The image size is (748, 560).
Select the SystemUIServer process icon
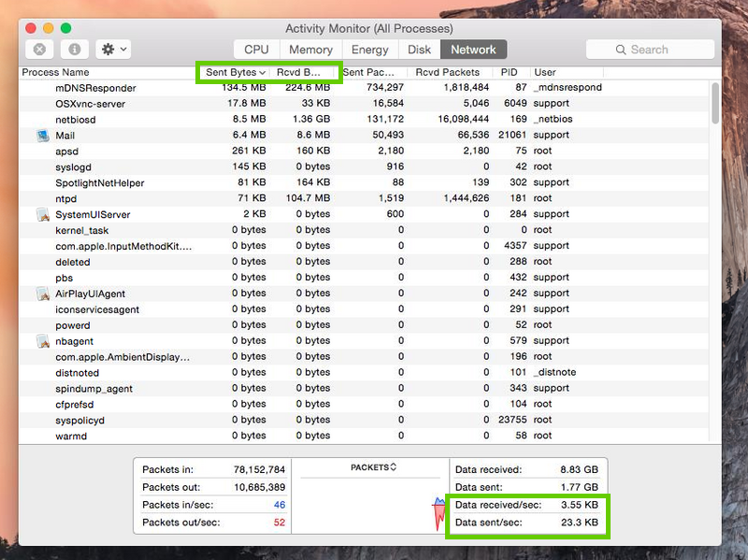tap(41, 214)
